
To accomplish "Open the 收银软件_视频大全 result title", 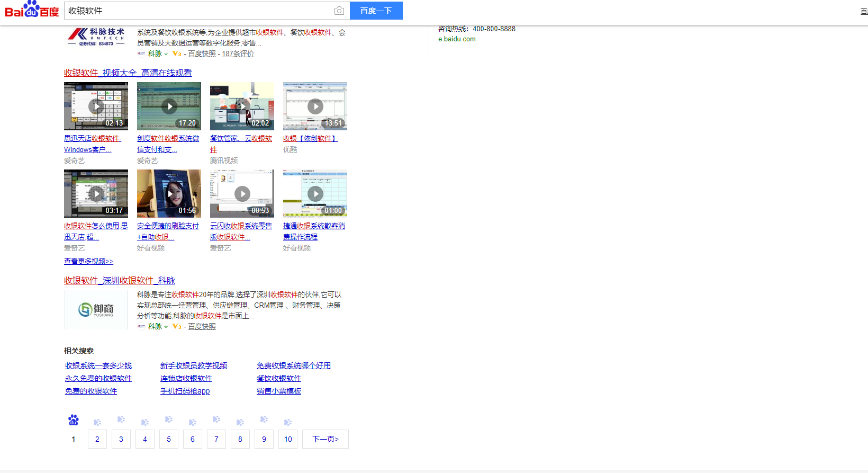I will pos(128,73).
